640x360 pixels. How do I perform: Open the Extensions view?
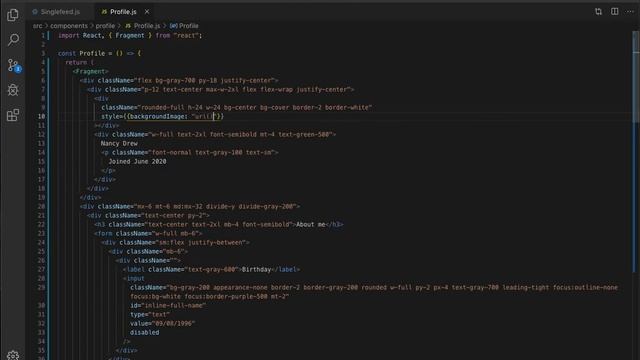[x=13, y=115]
